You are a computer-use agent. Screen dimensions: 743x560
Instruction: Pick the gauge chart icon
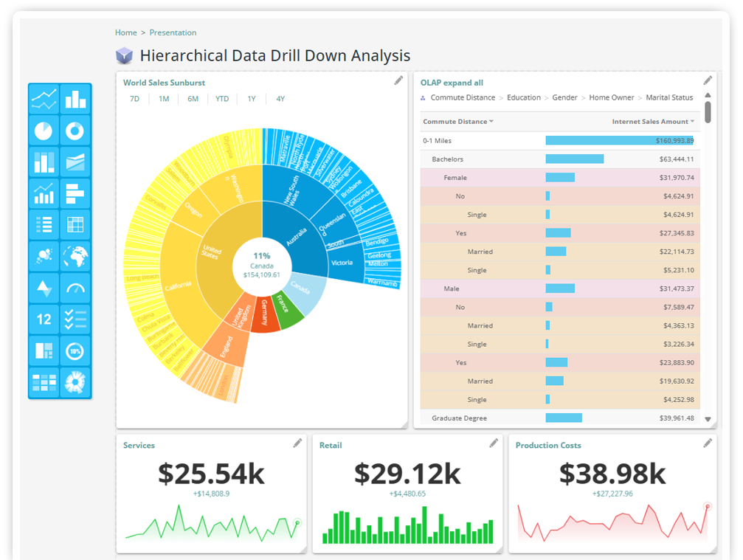click(x=76, y=288)
